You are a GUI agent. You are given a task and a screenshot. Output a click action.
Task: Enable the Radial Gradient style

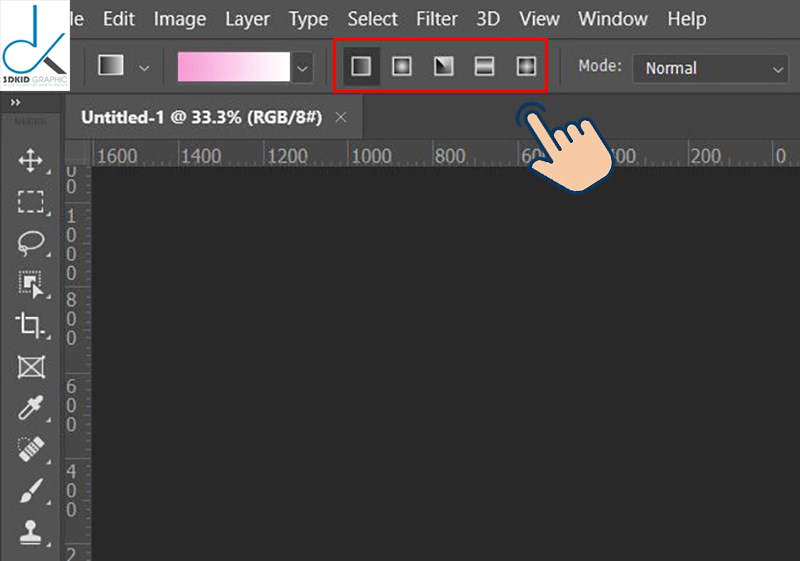coord(402,66)
